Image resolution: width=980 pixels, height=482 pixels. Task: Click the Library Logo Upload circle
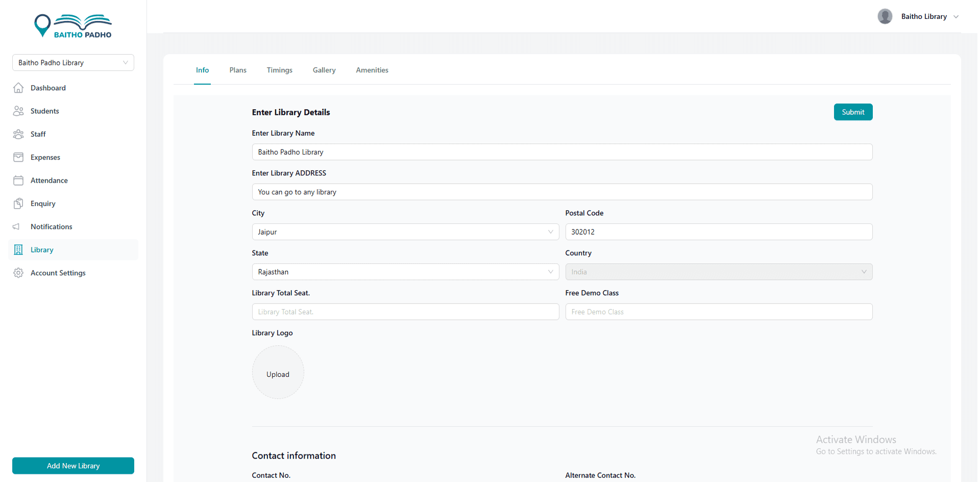coord(278,372)
